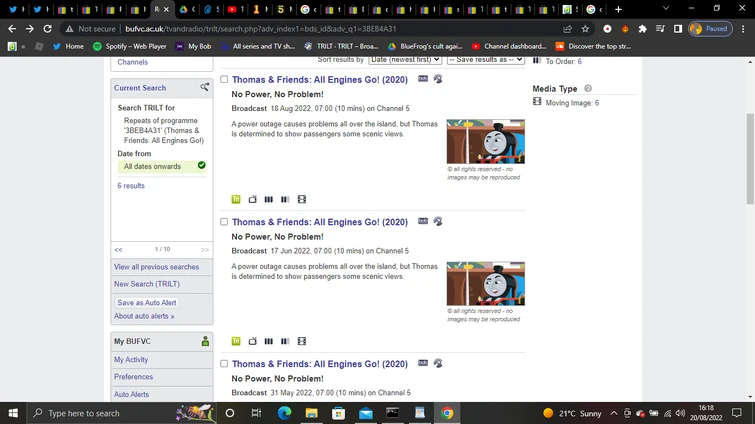Tick the checkbox for the 17 Jun 2022 result
This screenshot has height=424, width=755.
(x=224, y=222)
